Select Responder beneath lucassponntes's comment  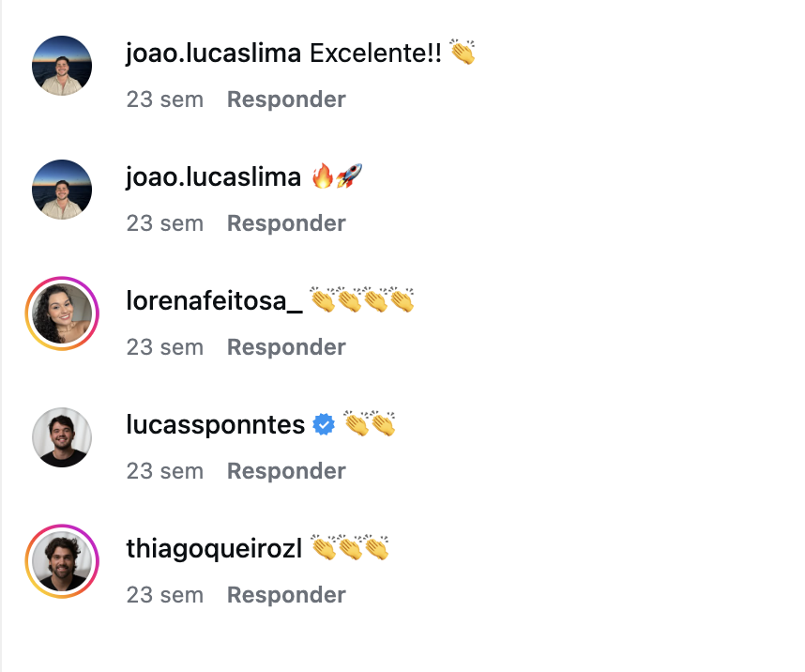pyautogui.click(x=285, y=470)
